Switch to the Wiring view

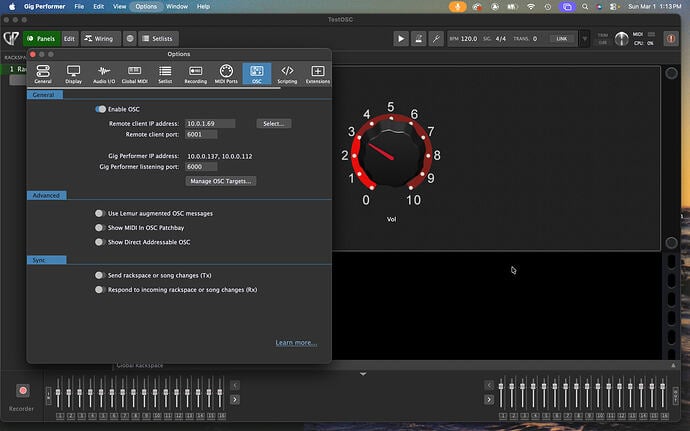pos(102,39)
